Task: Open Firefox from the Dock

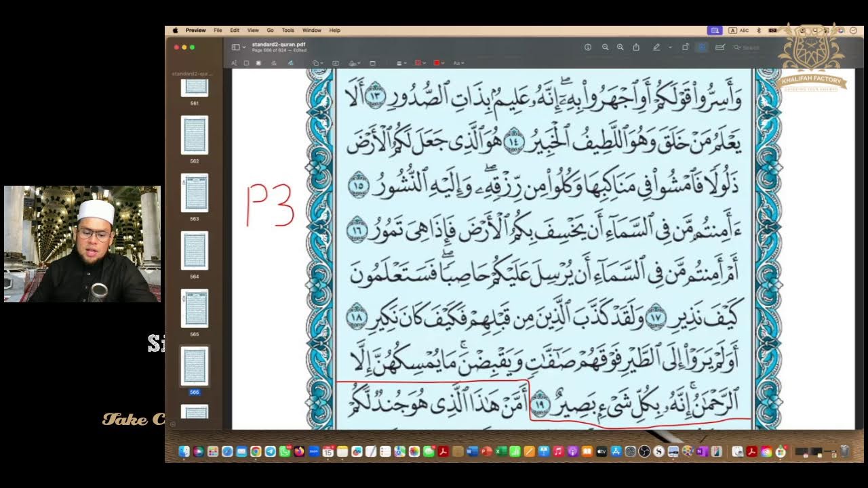Action: pyautogui.click(x=299, y=451)
